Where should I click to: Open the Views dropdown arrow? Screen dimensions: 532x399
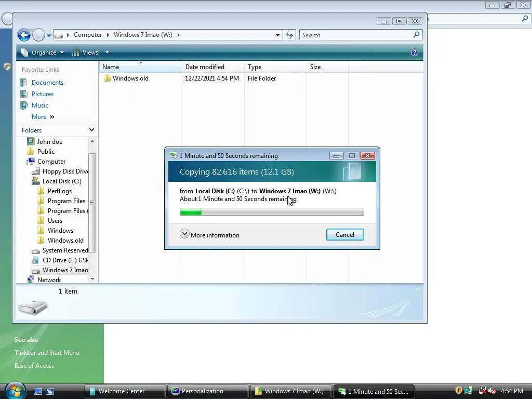[x=107, y=52]
